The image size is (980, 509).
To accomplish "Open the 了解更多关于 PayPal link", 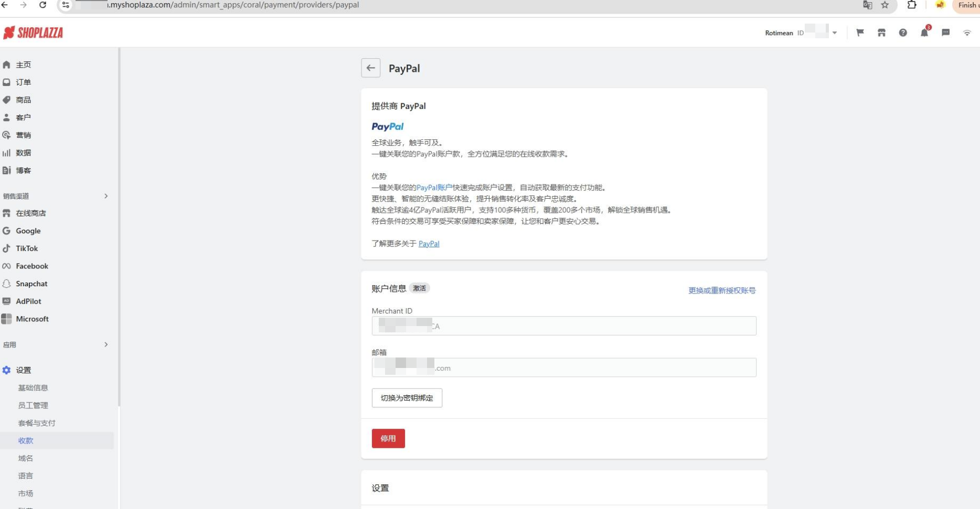I will (x=429, y=244).
